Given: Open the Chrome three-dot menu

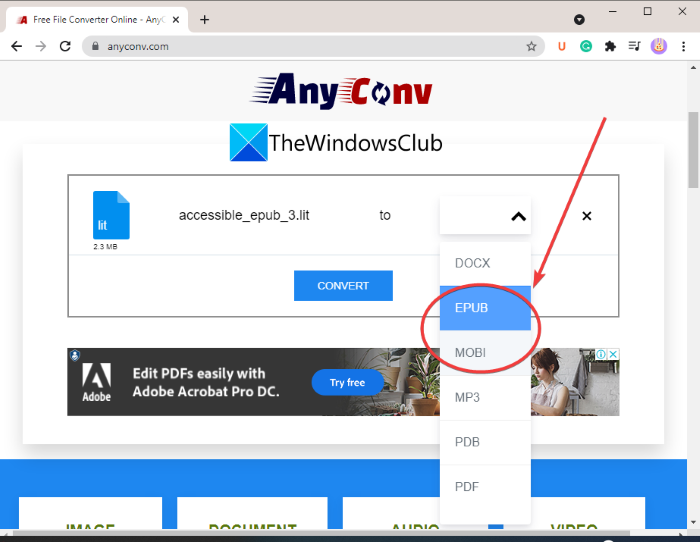Looking at the screenshot, I should pos(683,46).
